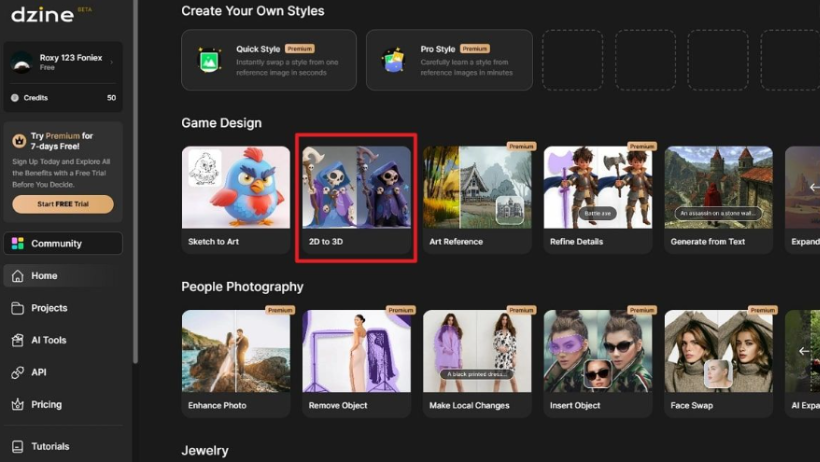View the Credits 50 balance

(63, 98)
